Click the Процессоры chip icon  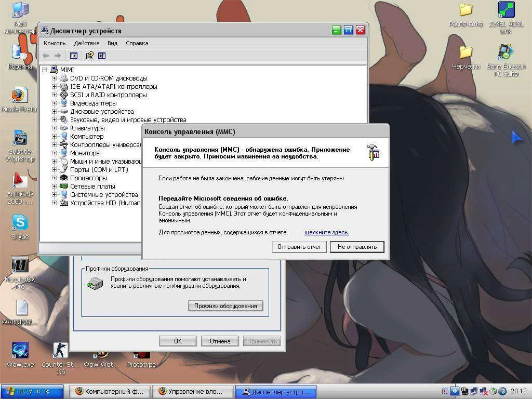click(64, 178)
